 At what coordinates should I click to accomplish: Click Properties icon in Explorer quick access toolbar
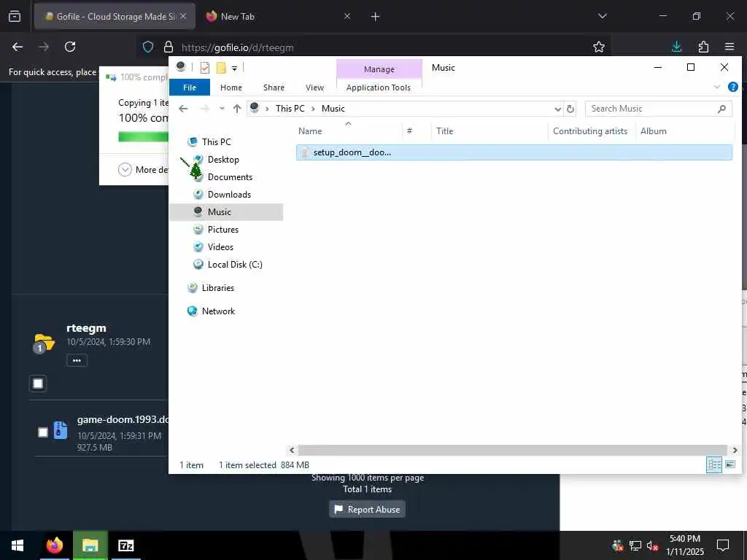point(205,68)
